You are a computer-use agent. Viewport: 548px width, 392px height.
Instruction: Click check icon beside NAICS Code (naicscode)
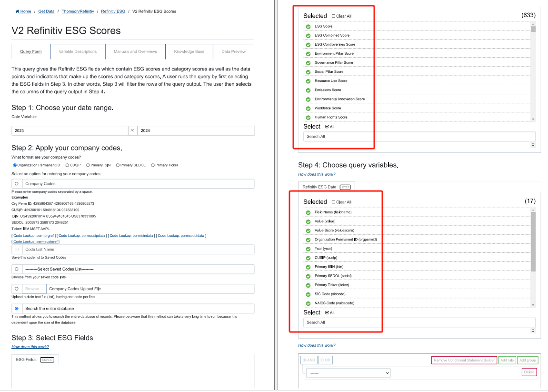pyautogui.click(x=308, y=303)
